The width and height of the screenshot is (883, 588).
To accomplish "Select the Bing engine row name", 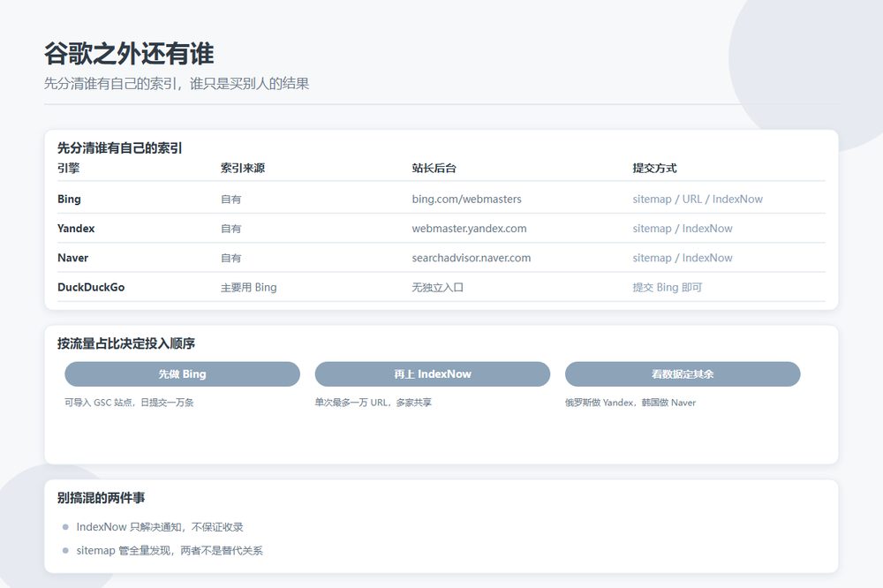I will (69, 199).
